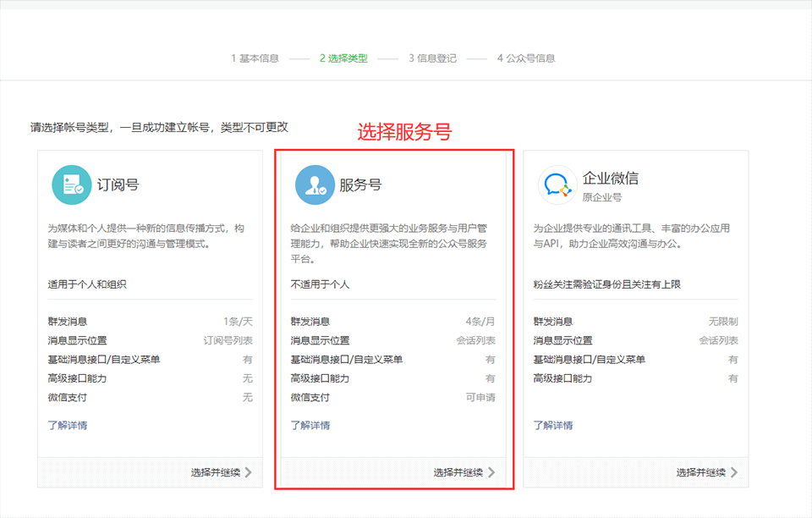This screenshot has width=812, height=518.
Task: Click 群发消息 label in 服务号 card
Action: [x=310, y=322]
